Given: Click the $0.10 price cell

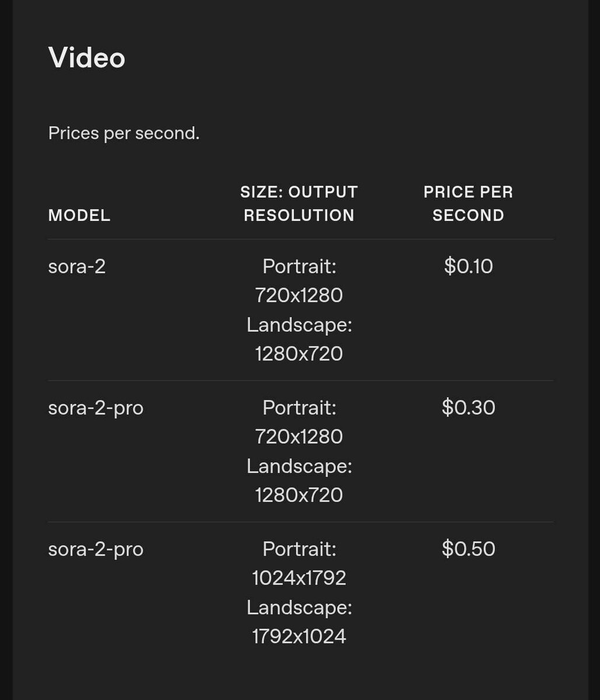Looking at the screenshot, I should (x=468, y=267).
